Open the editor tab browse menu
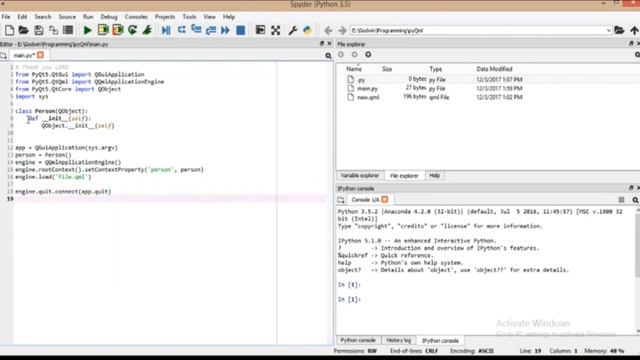The height and width of the screenshot is (360, 640). pyautogui.click(x=4, y=56)
